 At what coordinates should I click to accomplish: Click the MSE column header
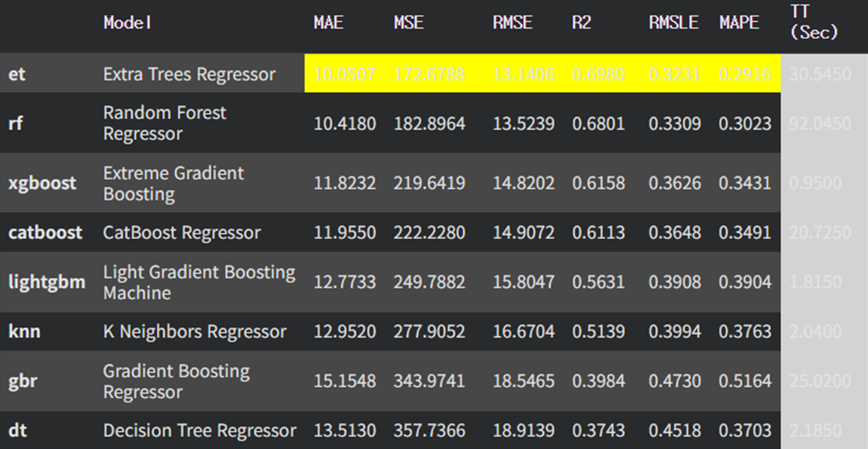409,23
